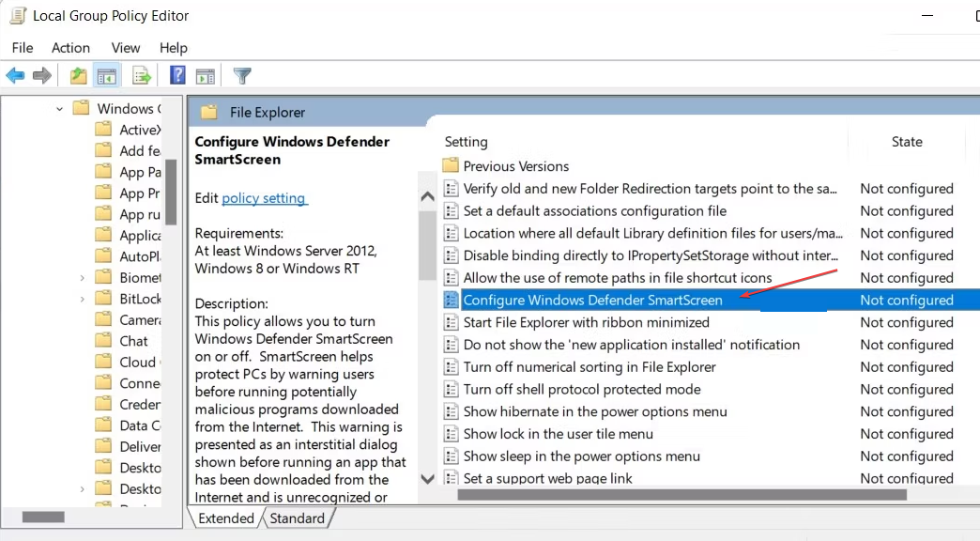
Task: Select the Conne tree folder
Action: [140, 383]
